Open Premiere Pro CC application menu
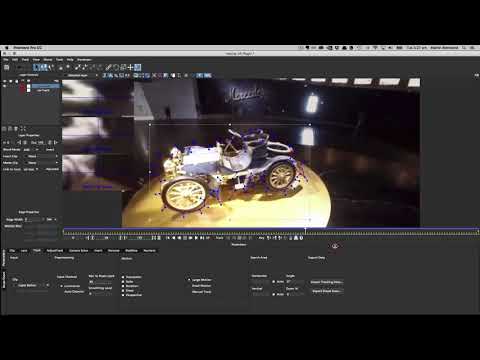Viewport: 480px width, 360px height. [28, 48]
